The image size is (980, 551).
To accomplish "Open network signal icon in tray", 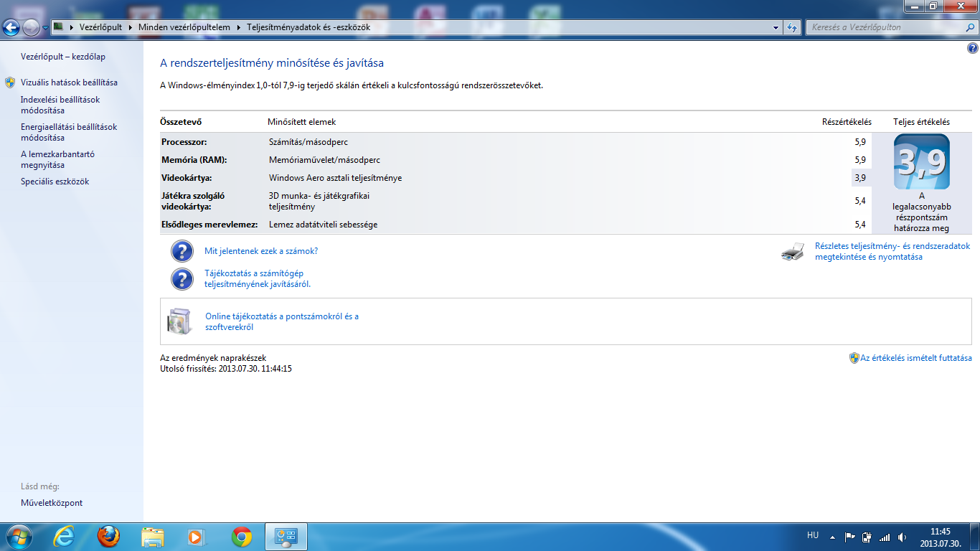I will click(885, 537).
